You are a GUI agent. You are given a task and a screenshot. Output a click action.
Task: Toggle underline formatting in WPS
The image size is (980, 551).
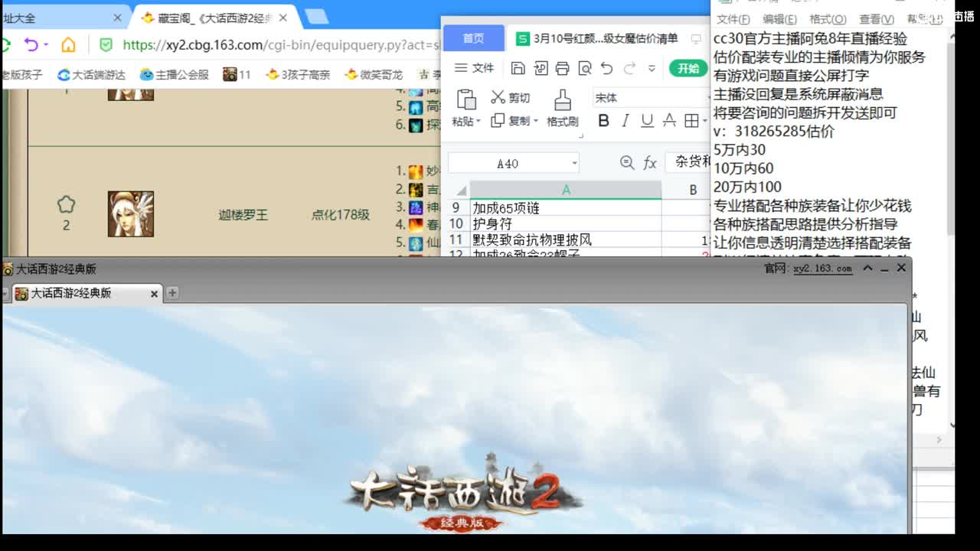click(647, 121)
